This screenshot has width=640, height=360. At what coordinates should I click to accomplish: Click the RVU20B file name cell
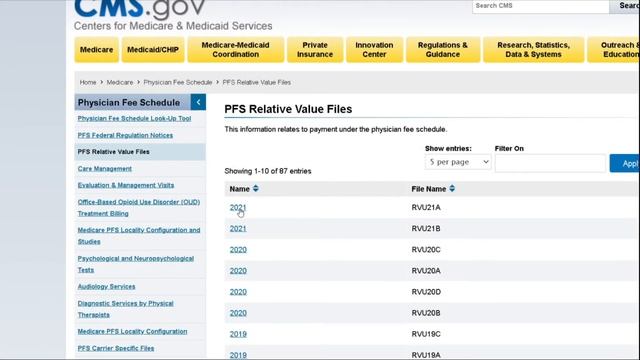click(426, 313)
